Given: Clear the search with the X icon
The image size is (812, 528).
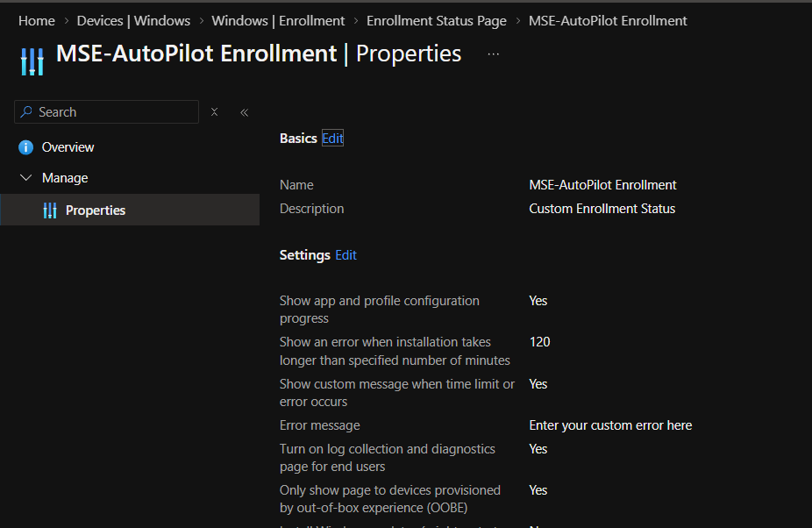Looking at the screenshot, I should pos(214,112).
